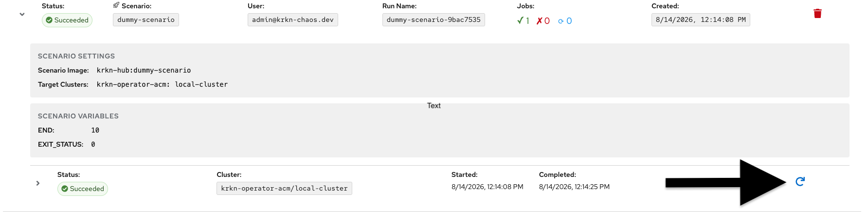The image size is (868, 212).
Task: Expand the local-cluster job row chevron
Action: coord(38,183)
